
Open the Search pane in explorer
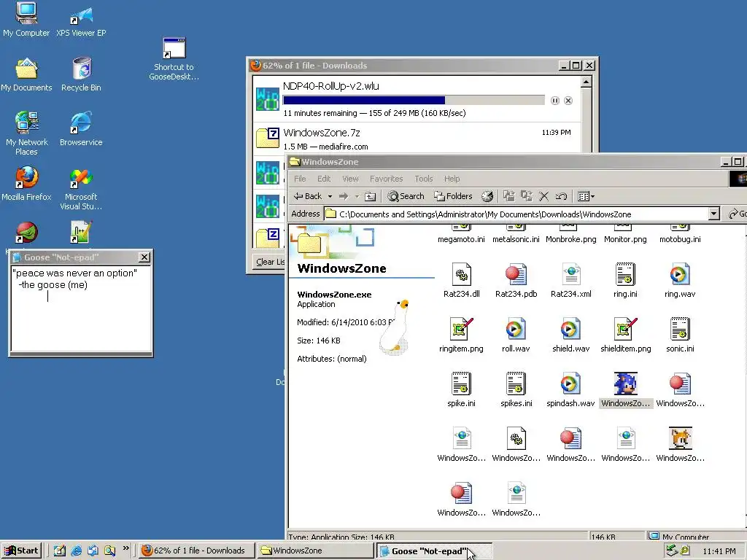[406, 196]
